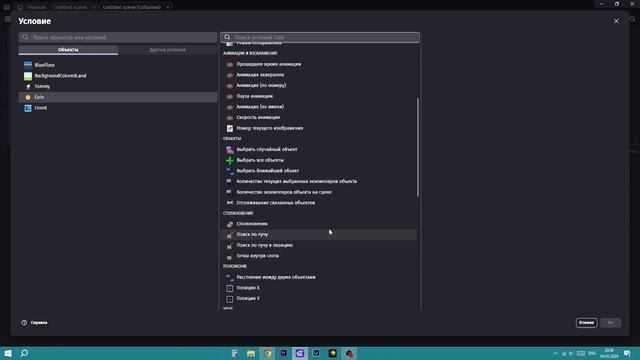This screenshot has width=640, height=360.
Task: Click the Количество экземпляров объекта на сцене icon
Action: click(x=230, y=192)
